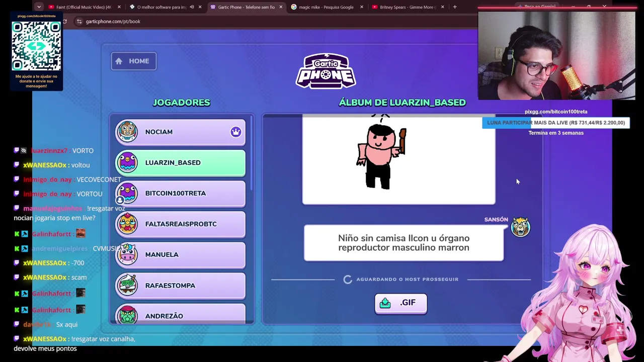
Task: Click the house icon in the HOME button
Action: pos(119,61)
